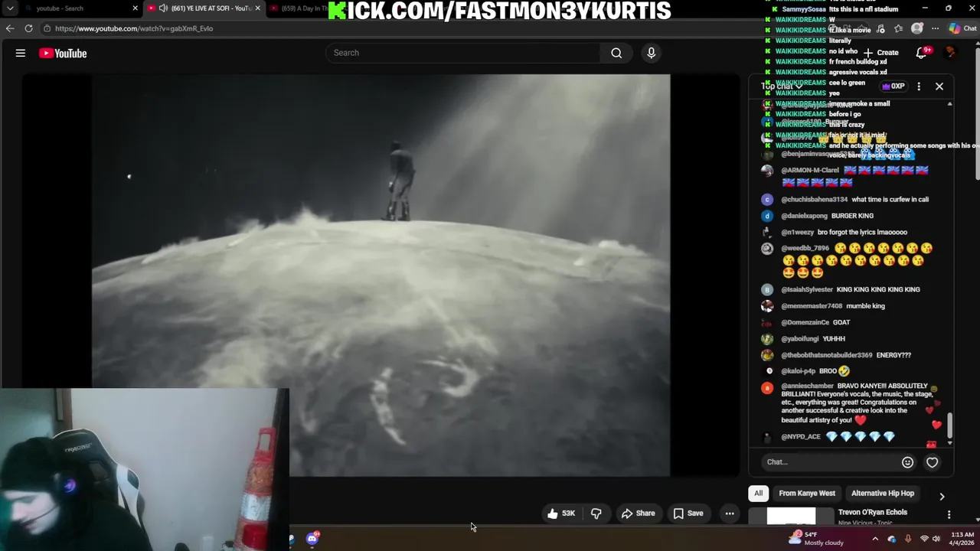Viewport: 980px width, 551px height.
Task: Open YouTube notifications bell
Action: [x=922, y=53]
